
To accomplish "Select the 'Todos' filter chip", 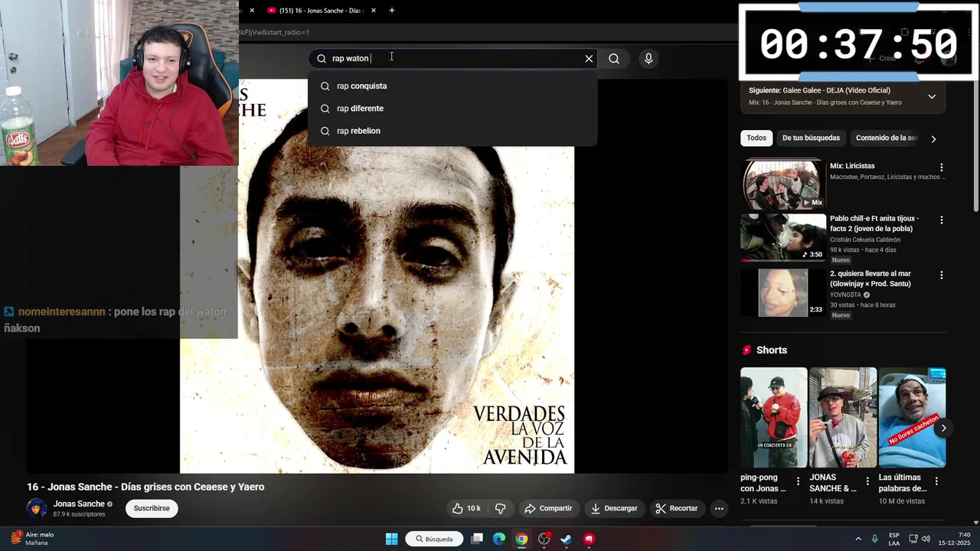I will click(x=756, y=138).
